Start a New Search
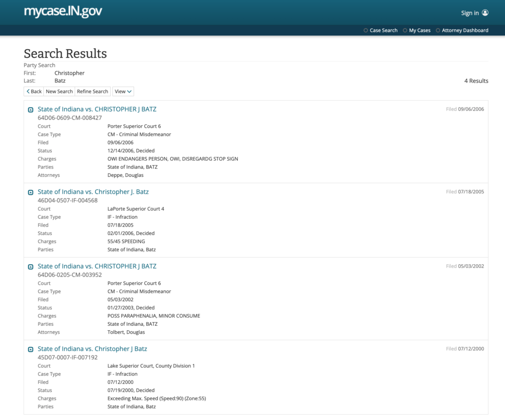The width and height of the screenshot is (505, 420). [59, 92]
